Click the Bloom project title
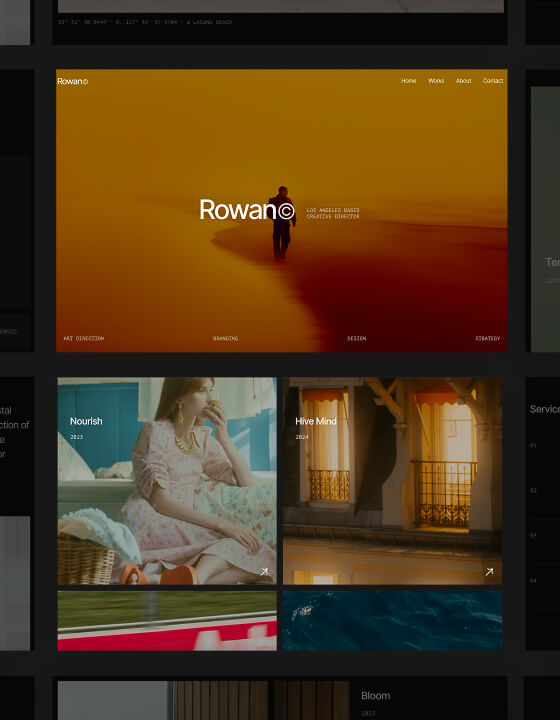560x720 pixels. [x=375, y=696]
